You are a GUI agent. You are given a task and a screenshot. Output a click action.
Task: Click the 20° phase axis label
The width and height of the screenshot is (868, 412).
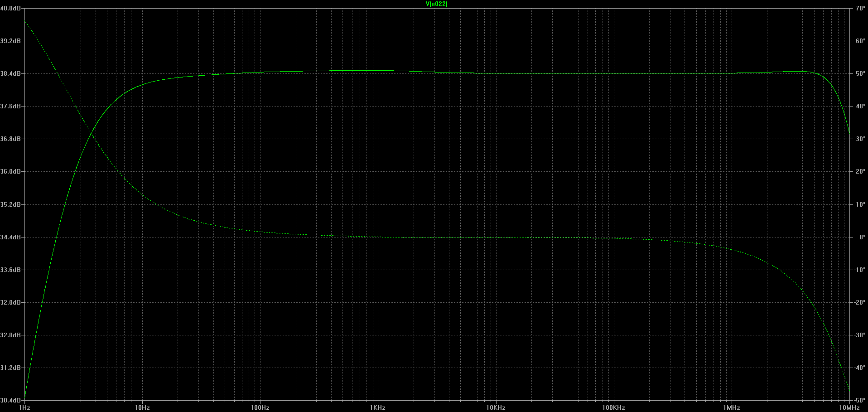860,171
